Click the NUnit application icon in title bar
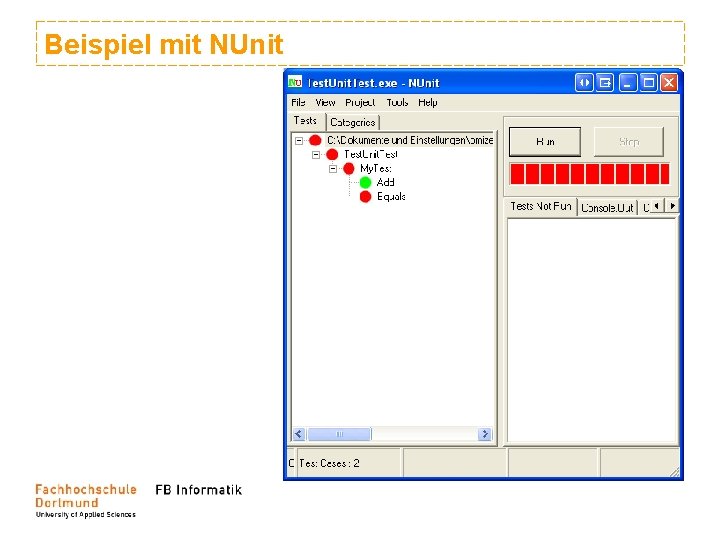The width and height of the screenshot is (720, 540). click(295, 83)
